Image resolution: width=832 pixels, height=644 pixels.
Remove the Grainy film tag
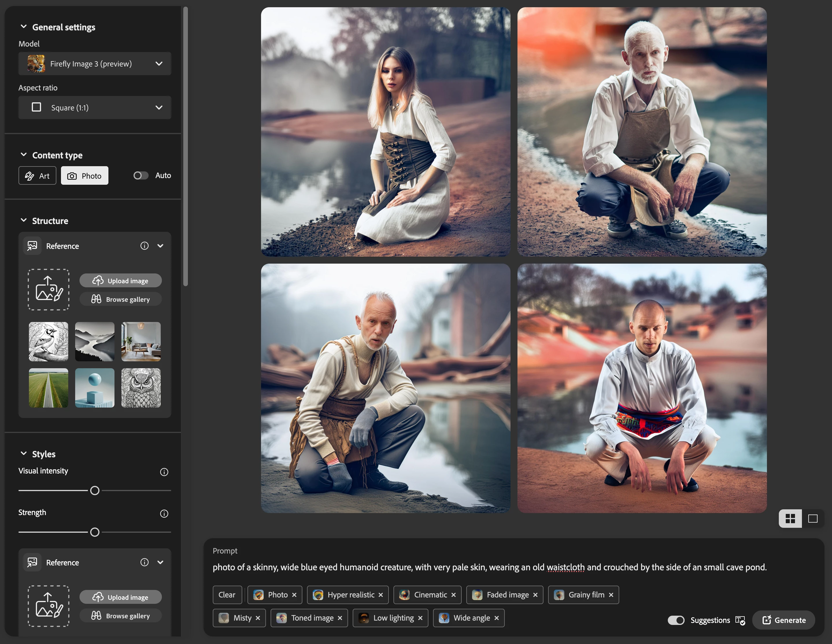click(x=611, y=595)
